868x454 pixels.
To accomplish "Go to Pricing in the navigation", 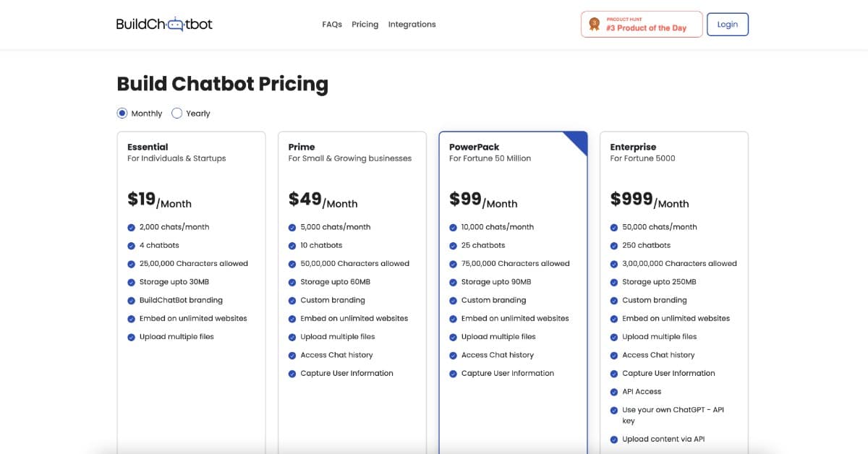I will point(365,25).
